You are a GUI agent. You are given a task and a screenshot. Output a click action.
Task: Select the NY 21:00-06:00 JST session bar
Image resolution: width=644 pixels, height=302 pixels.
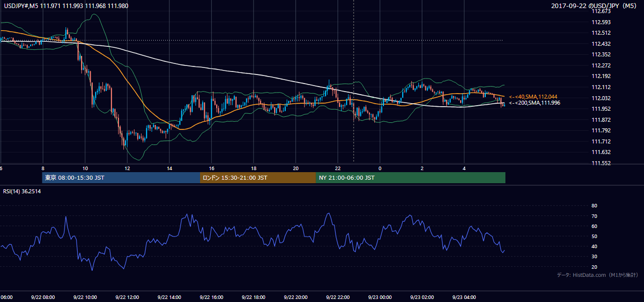411,178
